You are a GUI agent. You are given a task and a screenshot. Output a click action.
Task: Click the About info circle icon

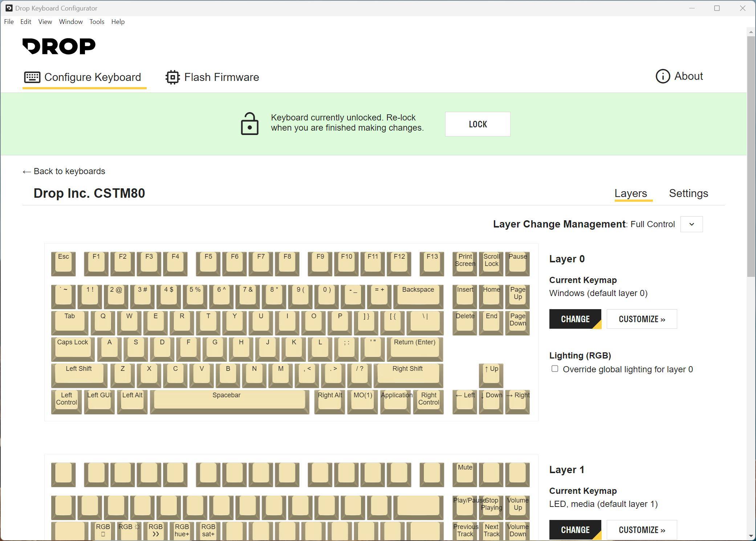click(663, 76)
